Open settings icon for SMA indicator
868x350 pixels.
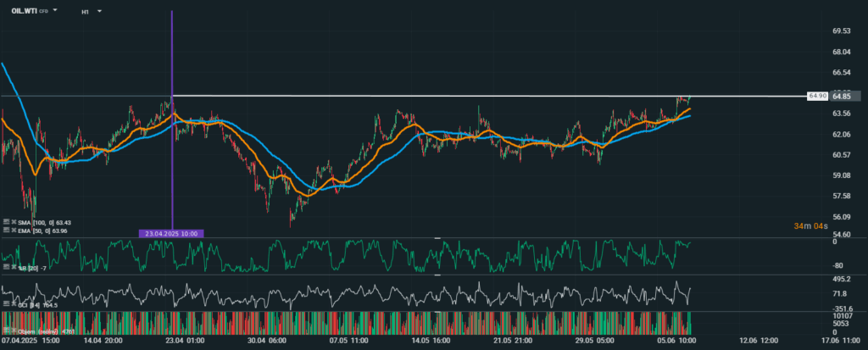[x=5, y=222]
